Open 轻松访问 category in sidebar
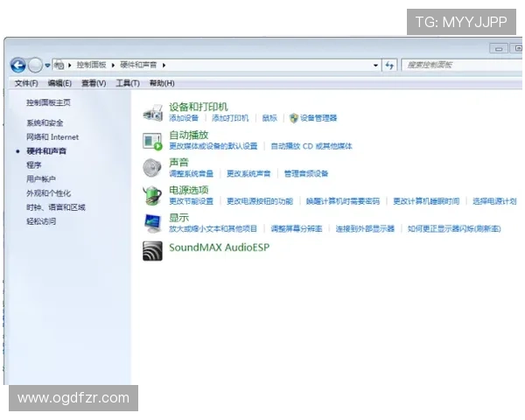Screen dimensions: 525x420 [x=41, y=221]
